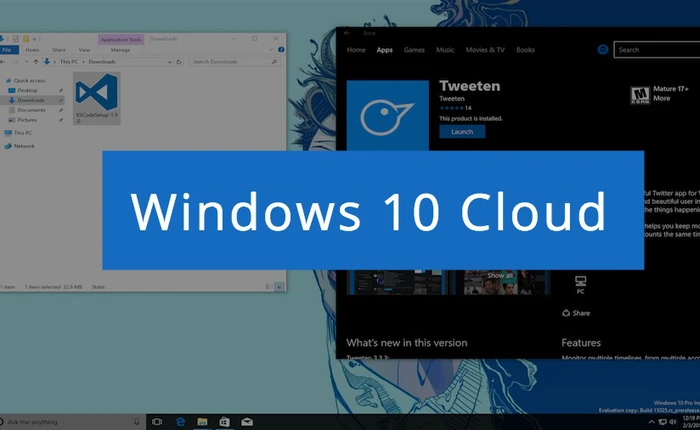Switch to details view in the status bar

269,287
